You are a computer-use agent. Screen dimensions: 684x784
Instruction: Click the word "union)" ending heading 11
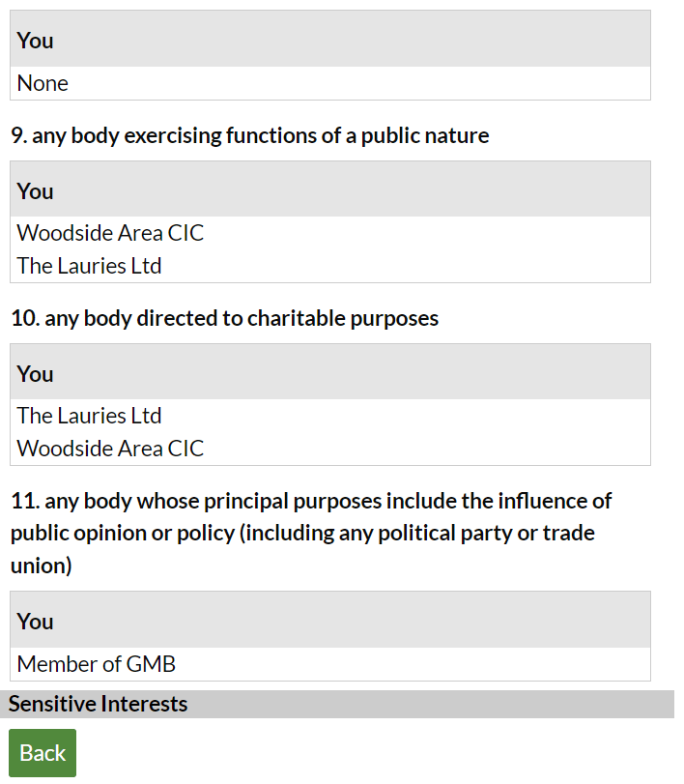(x=42, y=566)
